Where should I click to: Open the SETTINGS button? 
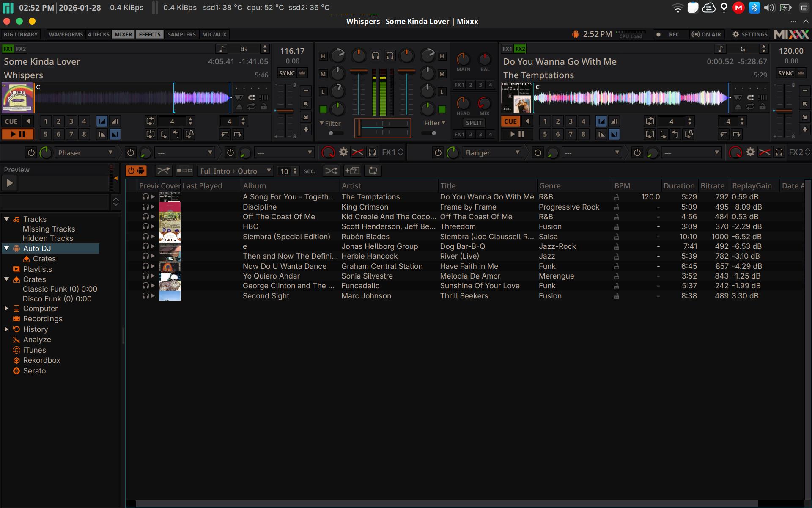(750, 34)
